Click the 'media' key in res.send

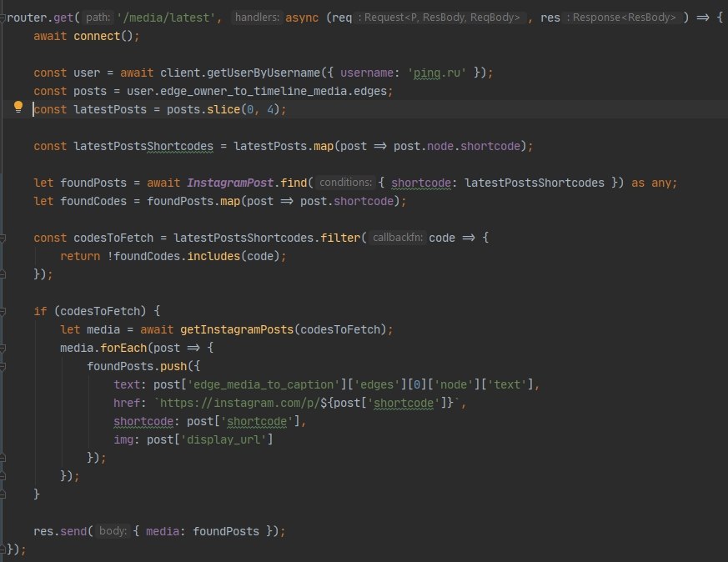163,531
